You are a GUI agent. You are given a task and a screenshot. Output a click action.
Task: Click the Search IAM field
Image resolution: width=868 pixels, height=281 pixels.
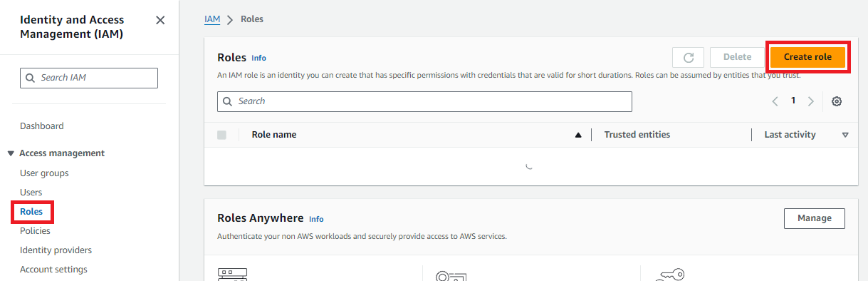click(89, 78)
